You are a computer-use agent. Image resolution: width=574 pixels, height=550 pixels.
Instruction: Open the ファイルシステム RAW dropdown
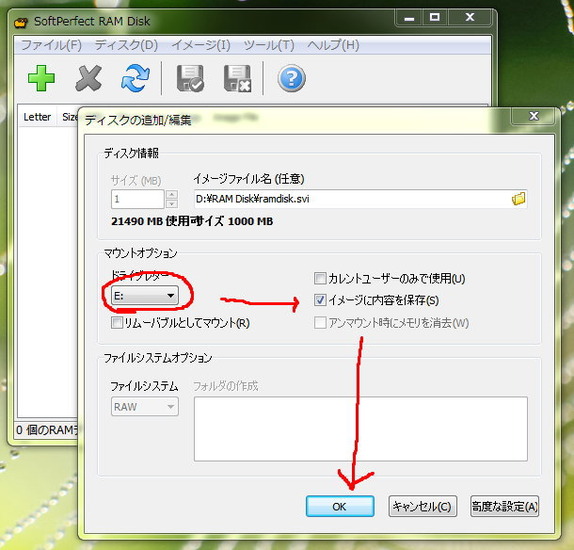point(145,406)
